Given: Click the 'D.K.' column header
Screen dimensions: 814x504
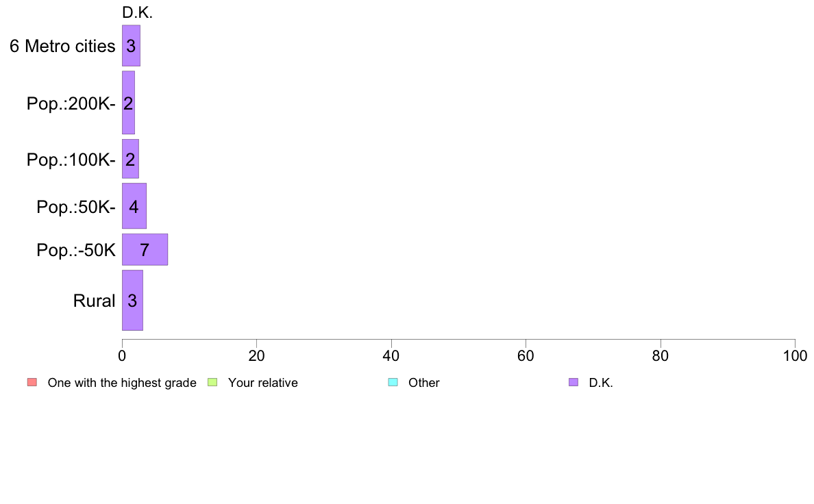Looking at the screenshot, I should tap(137, 13).
